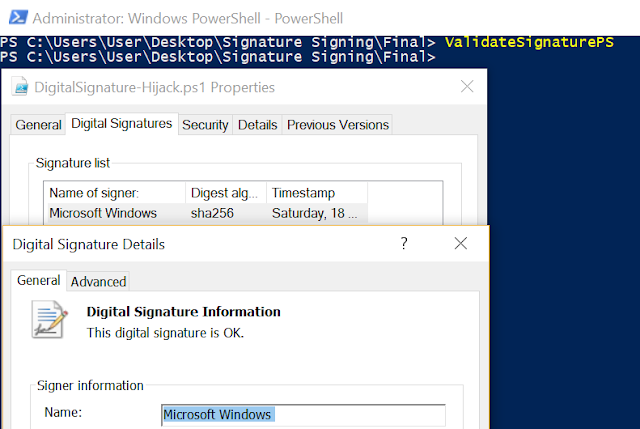The image size is (640, 429).
Task: Select the Microsoft Windows signature row
Action: coord(103,212)
